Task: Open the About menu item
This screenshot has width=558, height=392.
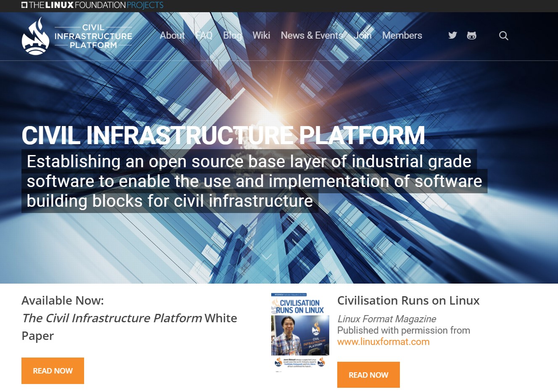Action: click(172, 36)
